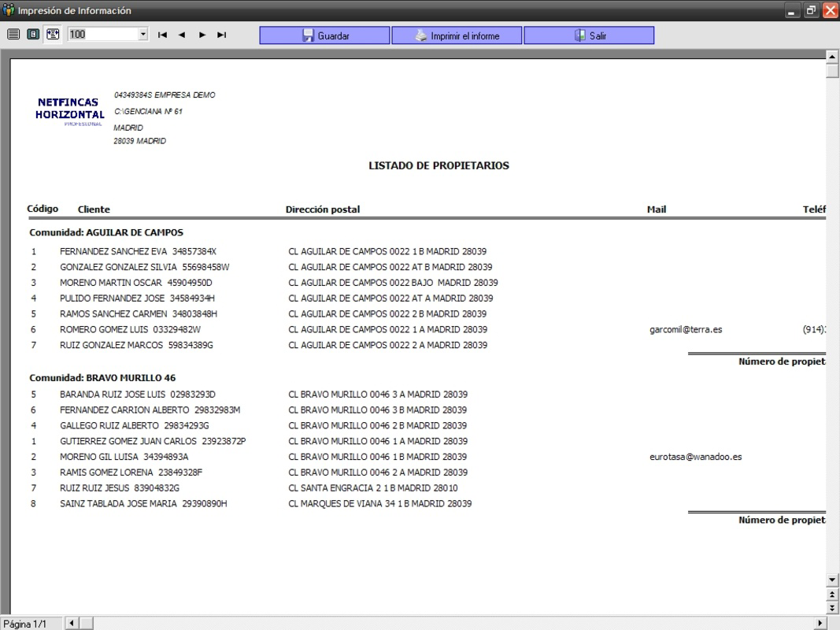
Task: Click the LISTADO DE PROPIETARIOS title
Action: coord(439,165)
